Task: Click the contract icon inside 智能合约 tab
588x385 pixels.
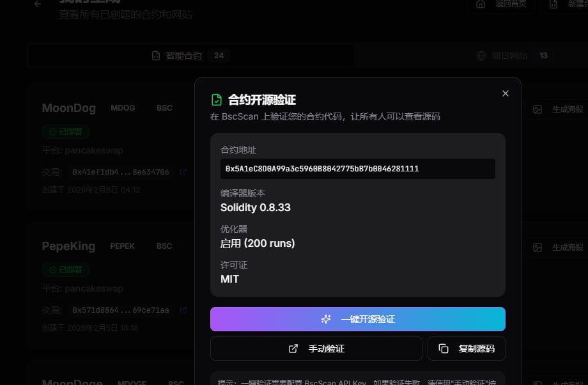Action: [x=156, y=55]
